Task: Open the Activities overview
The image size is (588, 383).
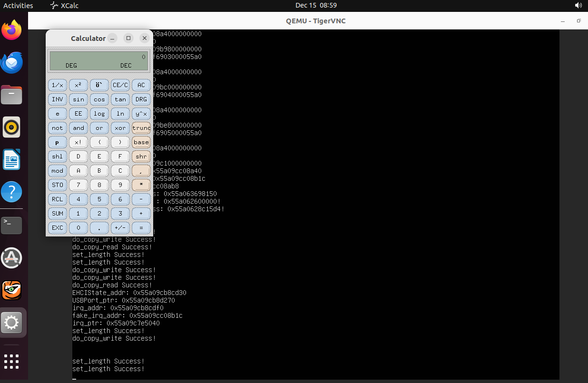Action: tap(19, 6)
